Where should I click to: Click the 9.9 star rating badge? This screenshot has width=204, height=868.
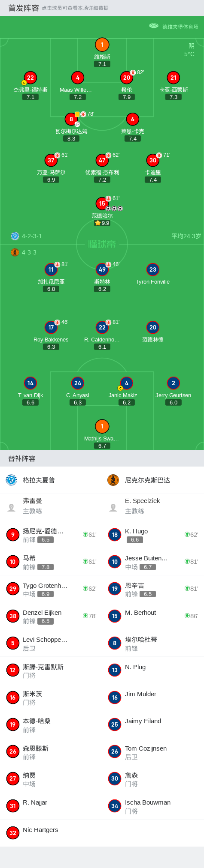[x=102, y=223]
